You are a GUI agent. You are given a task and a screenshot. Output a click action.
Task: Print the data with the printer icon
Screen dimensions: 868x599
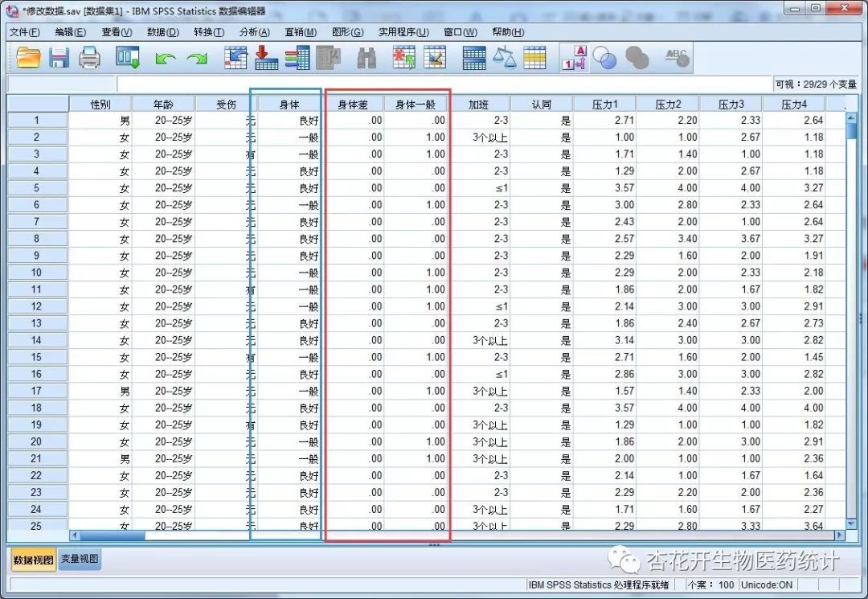pos(89,57)
